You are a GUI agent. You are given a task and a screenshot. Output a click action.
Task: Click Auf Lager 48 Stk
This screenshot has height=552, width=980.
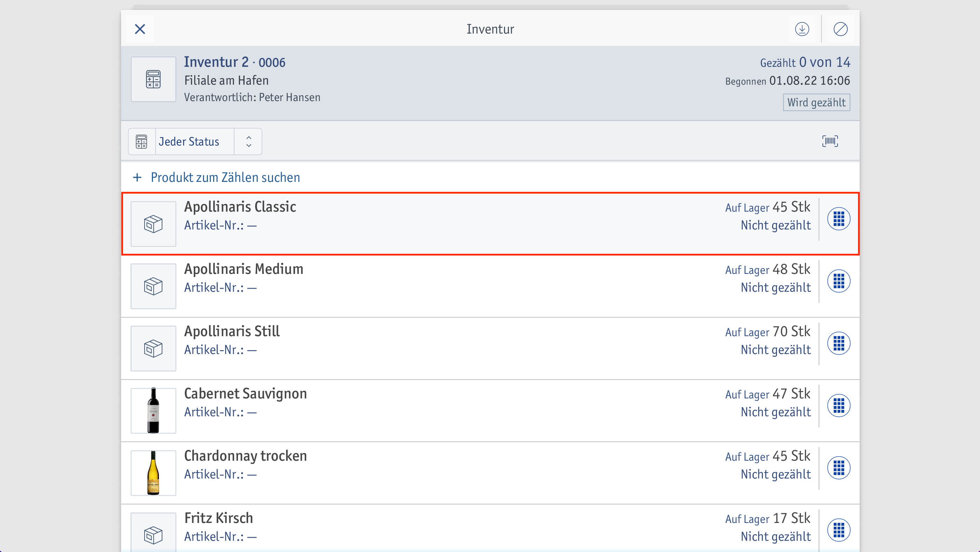(x=768, y=270)
